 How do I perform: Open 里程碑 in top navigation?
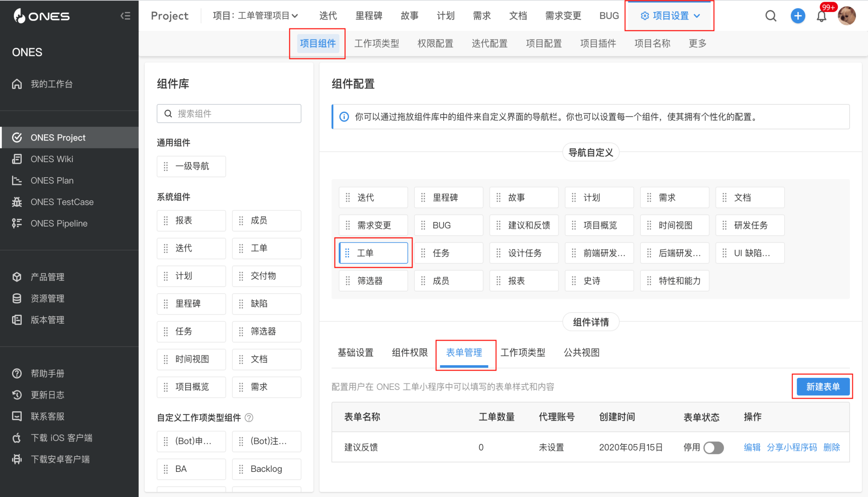[x=369, y=16]
